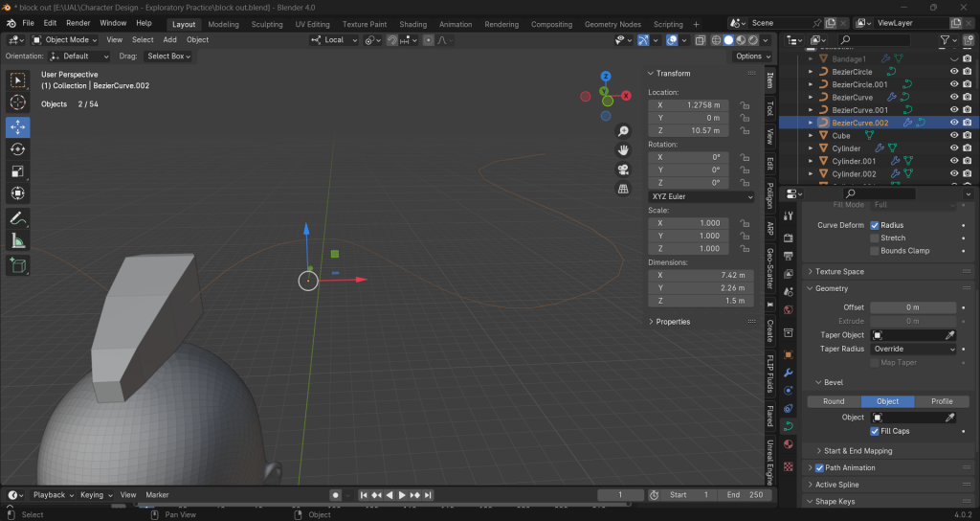Activate the Scale tool

click(17, 170)
